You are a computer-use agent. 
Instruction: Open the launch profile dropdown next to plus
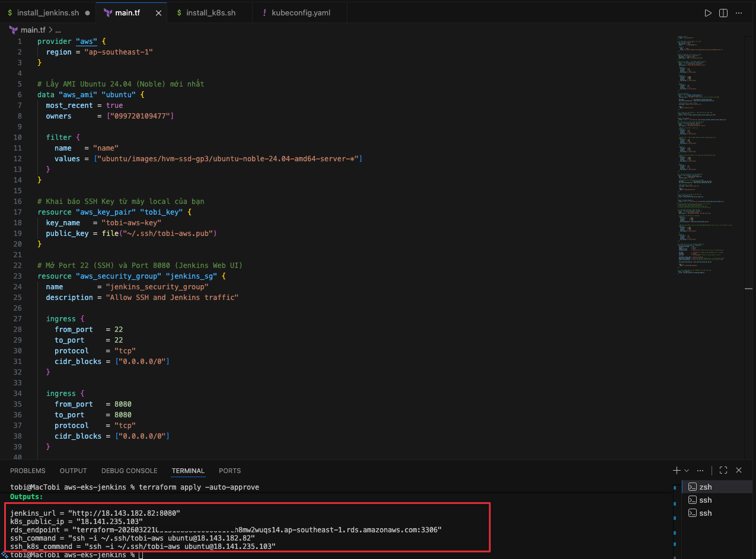[687, 471]
